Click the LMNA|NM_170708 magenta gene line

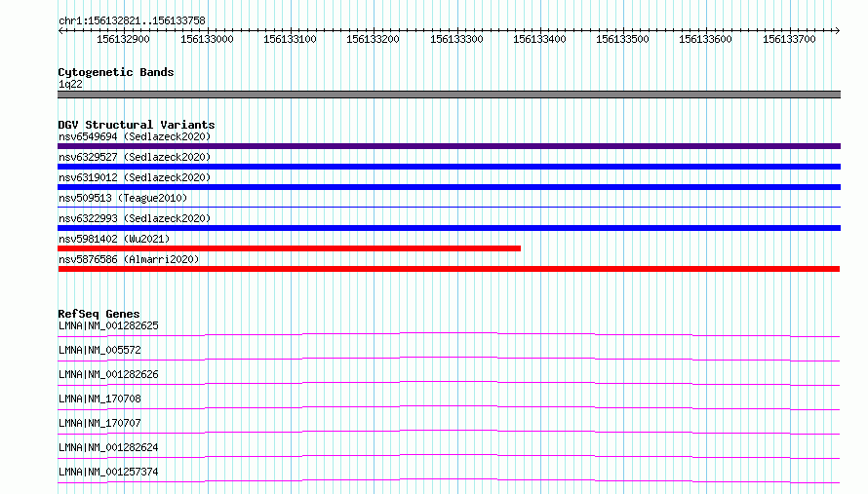point(449,407)
